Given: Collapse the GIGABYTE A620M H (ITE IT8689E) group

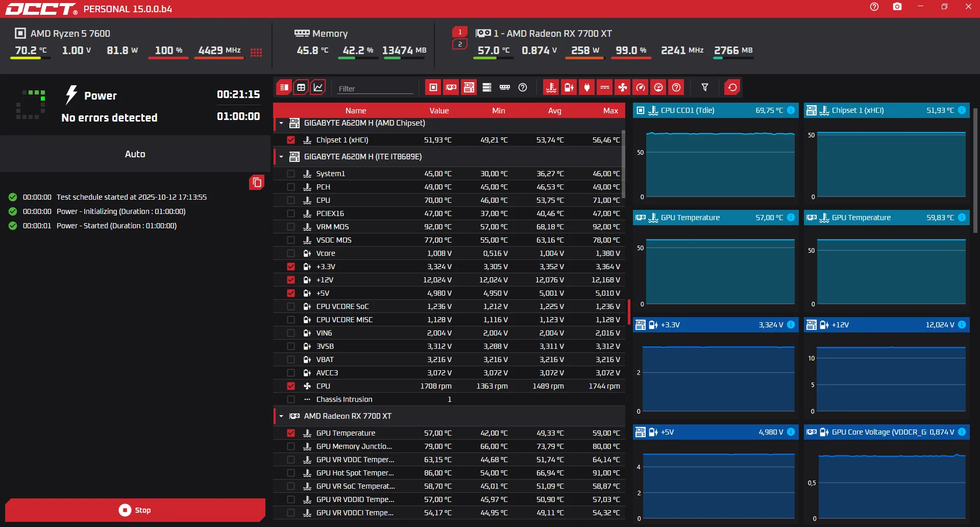Looking at the screenshot, I should click(281, 157).
